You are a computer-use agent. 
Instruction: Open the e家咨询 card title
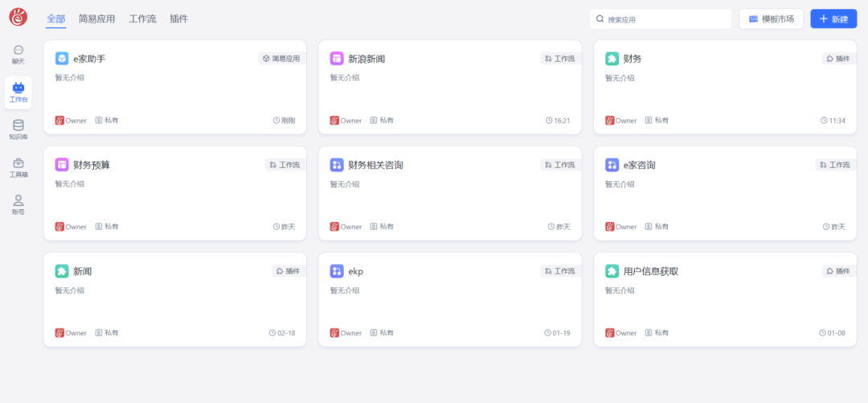(x=640, y=165)
